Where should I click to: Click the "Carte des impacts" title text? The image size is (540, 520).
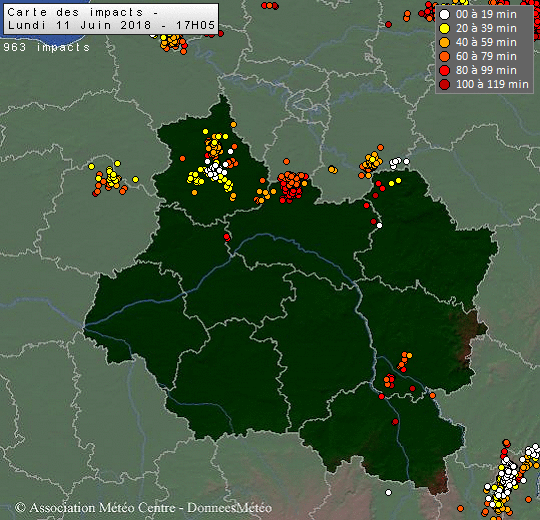75,12
